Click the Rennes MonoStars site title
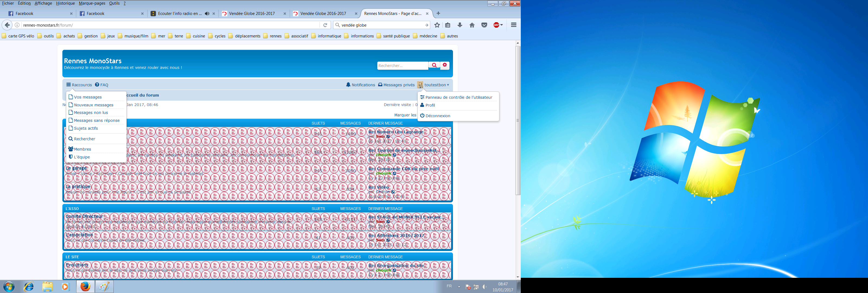Screen dimensions: 868x293 click(93, 61)
